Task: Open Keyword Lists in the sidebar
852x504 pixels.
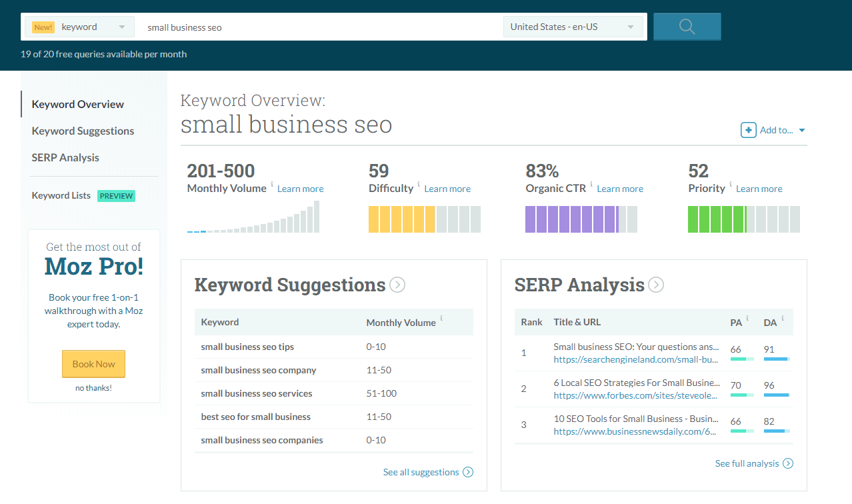Action: coord(61,195)
